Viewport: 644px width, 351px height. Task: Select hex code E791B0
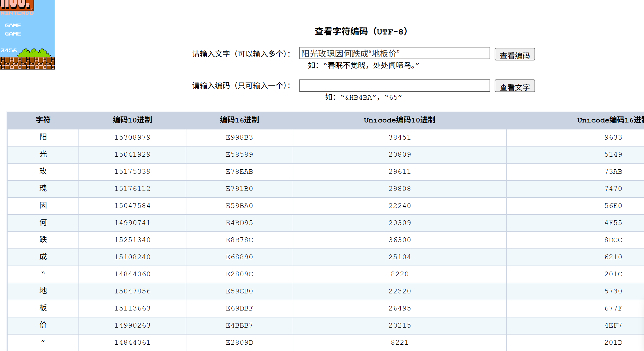pos(239,189)
